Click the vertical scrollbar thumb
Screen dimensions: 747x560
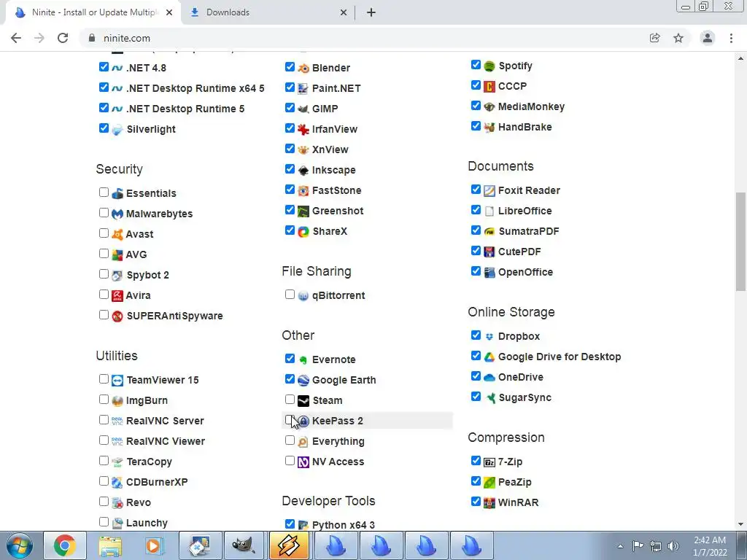coord(741,241)
